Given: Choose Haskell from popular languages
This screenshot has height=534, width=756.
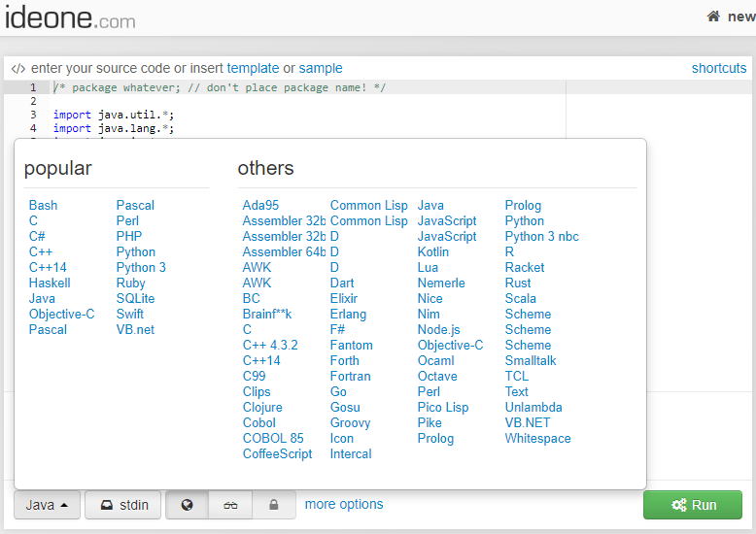Looking at the screenshot, I should [x=50, y=283].
